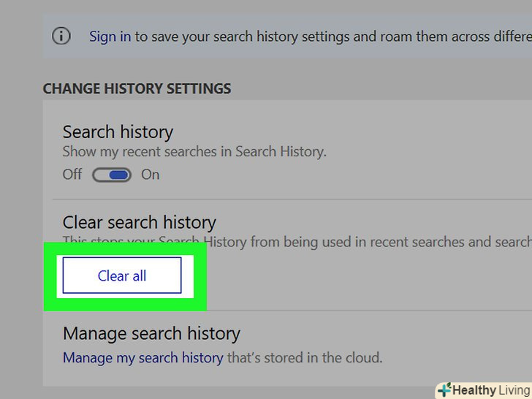Image resolution: width=532 pixels, height=399 pixels.
Task: Toggle the Search history switch
Action: tap(111, 175)
